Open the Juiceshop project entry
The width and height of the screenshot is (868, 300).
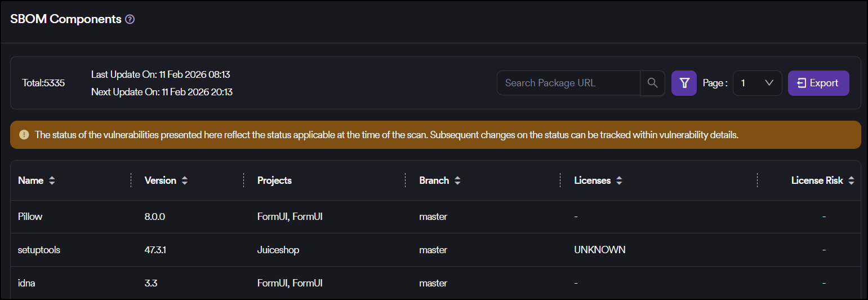click(278, 250)
